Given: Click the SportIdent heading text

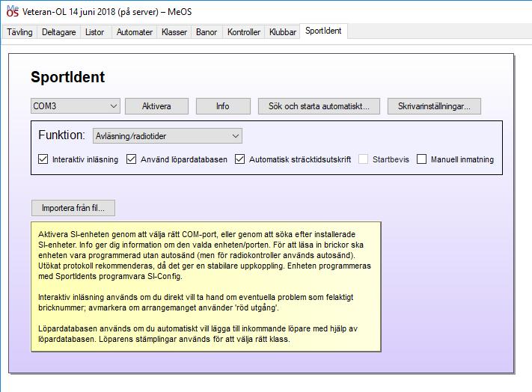Looking at the screenshot, I should pyautogui.click(x=68, y=77).
